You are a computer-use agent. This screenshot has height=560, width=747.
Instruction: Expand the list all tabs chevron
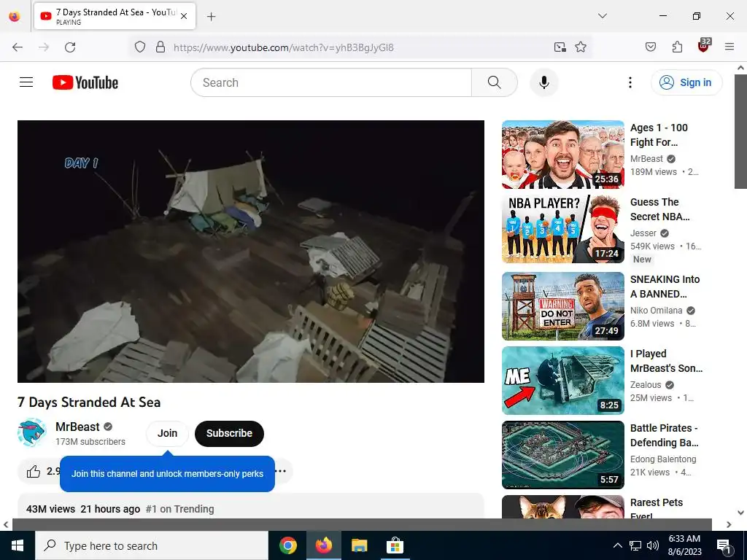(x=603, y=16)
